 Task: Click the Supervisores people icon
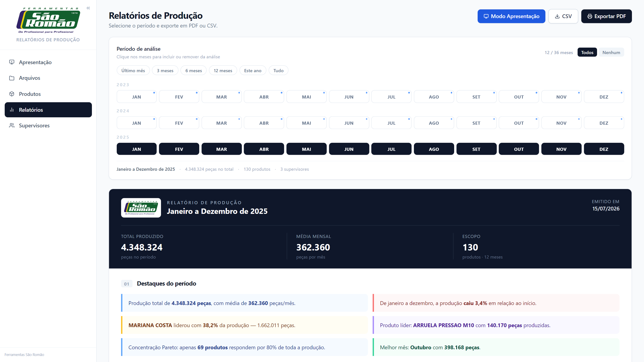(12, 125)
